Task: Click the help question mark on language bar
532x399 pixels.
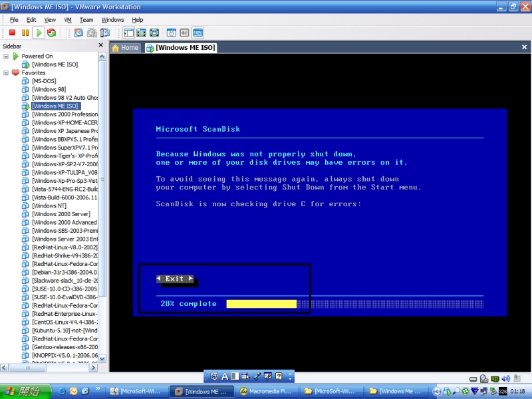Action: [x=279, y=376]
